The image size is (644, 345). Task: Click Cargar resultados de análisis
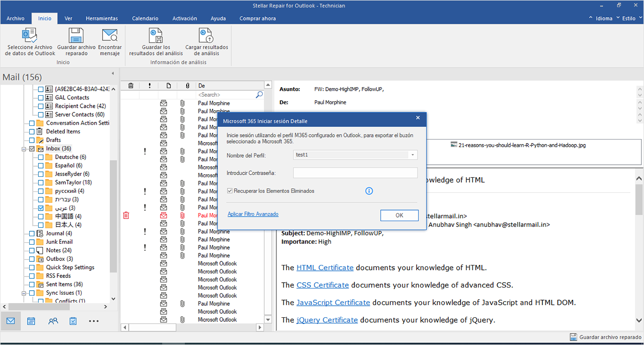[206, 42]
